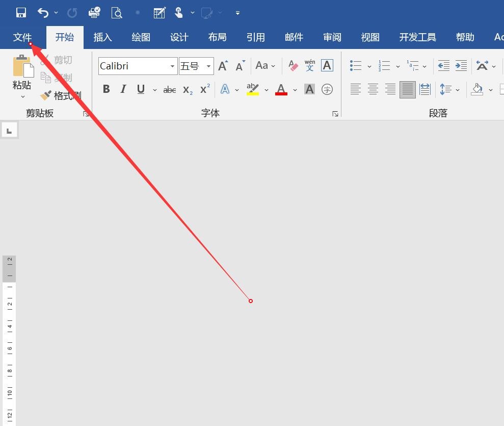Click the character border icon
This screenshot has height=426, width=504.
pos(327,65)
